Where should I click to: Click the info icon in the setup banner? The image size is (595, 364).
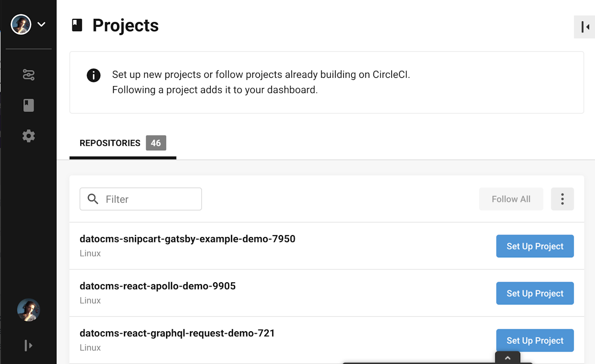click(x=93, y=76)
